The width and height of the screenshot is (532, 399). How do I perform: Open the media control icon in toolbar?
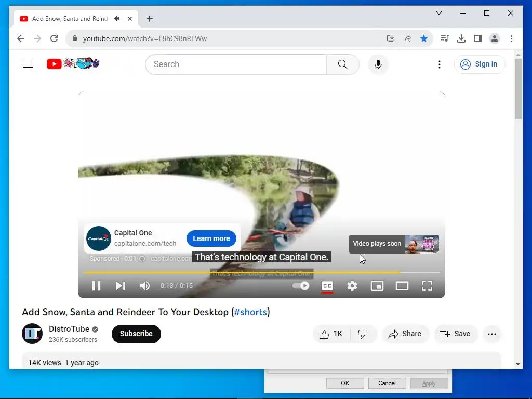tap(444, 38)
